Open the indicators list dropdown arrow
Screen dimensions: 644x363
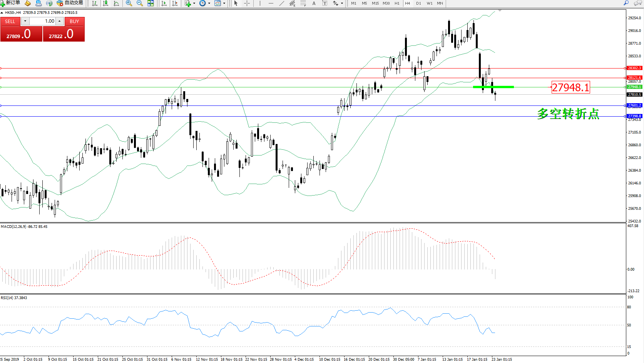[x=194, y=3]
